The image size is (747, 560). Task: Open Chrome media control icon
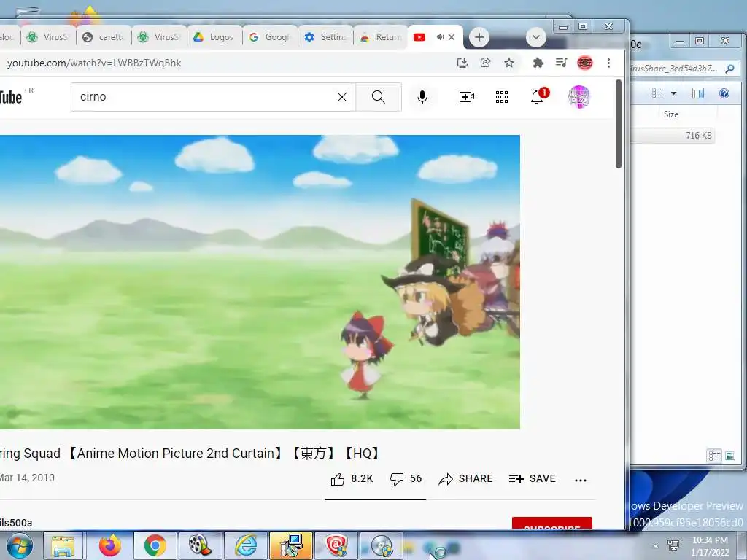pyautogui.click(x=561, y=63)
